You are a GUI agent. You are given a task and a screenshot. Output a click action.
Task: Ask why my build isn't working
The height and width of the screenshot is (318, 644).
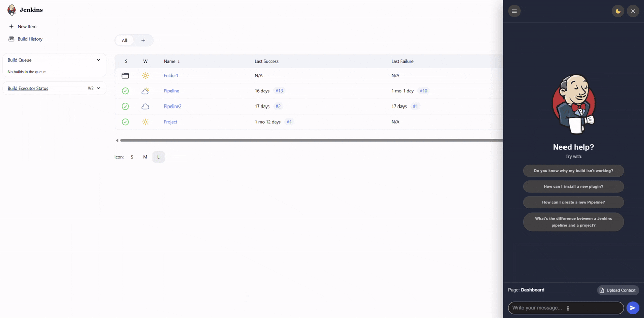574,171
